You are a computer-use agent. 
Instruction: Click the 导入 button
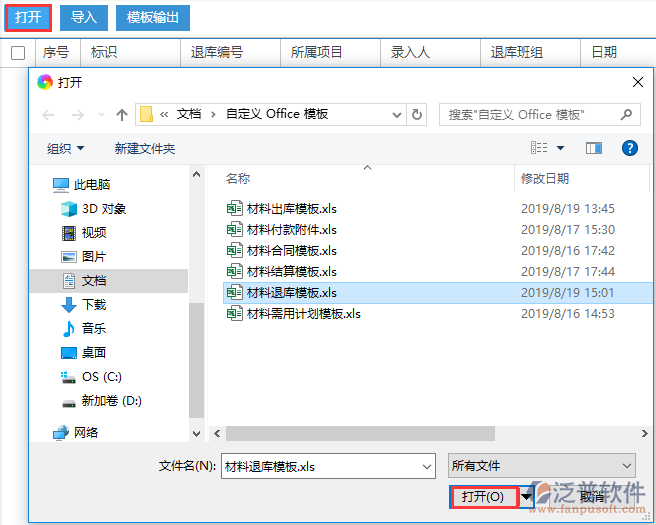(84, 18)
